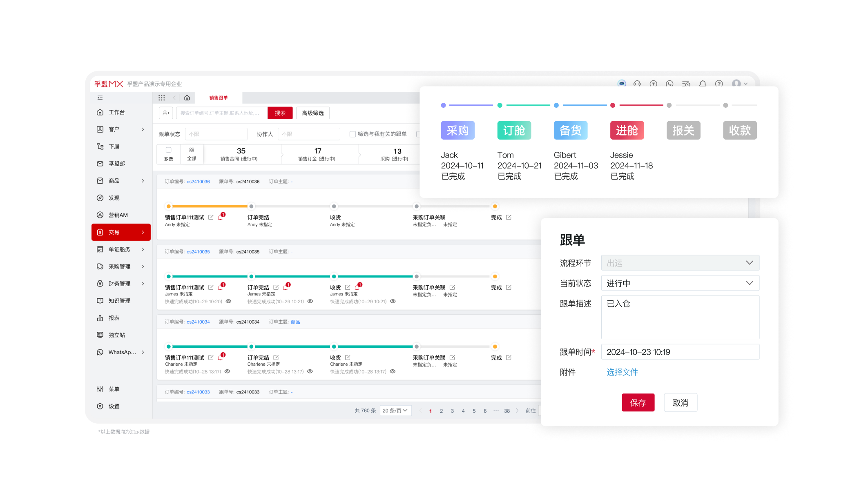Screen dimensions: 868x502
Task: Open the WhatsApp module in sidebar
Action: pyautogui.click(x=121, y=352)
